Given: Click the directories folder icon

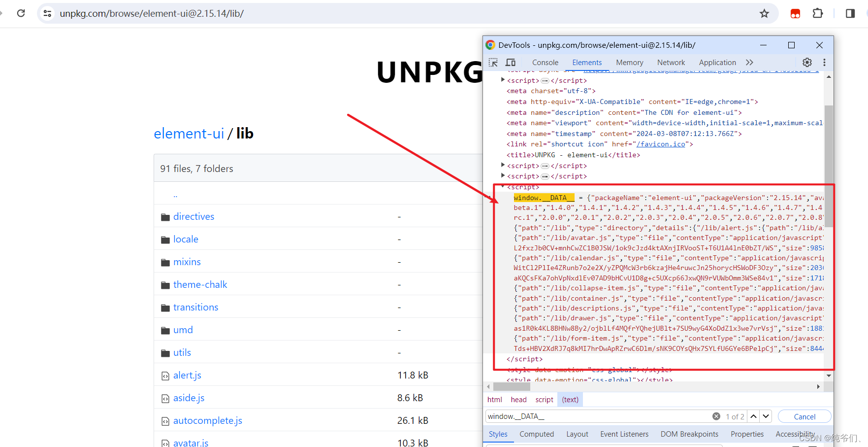Looking at the screenshot, I should tap(165, 217).
